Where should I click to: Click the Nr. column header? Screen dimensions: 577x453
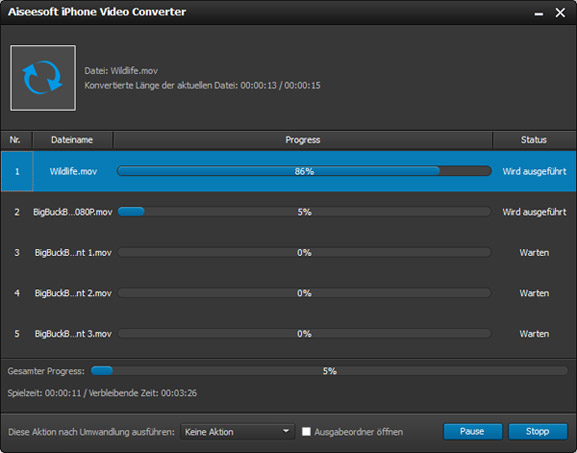pos(16,140)
